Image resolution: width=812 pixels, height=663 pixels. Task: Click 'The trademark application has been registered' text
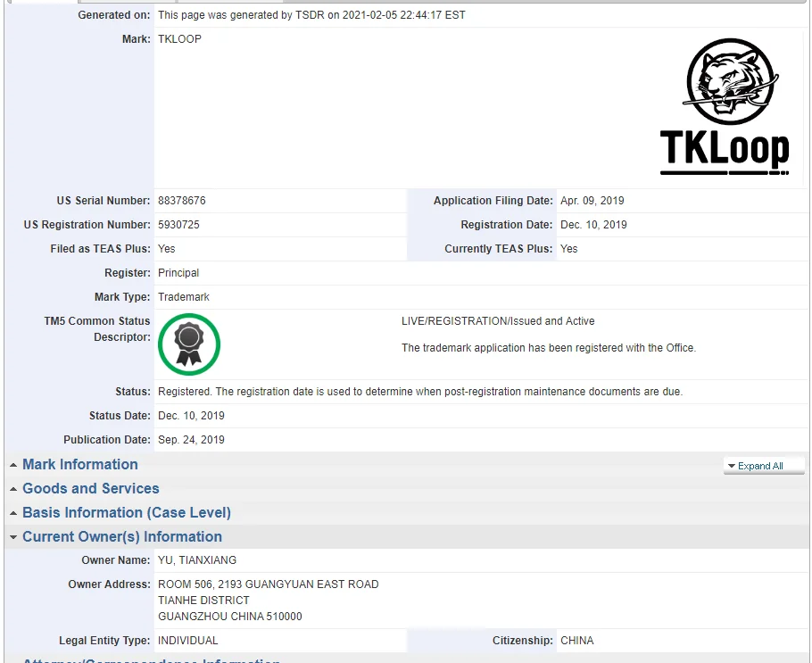[x=549, y=347]
